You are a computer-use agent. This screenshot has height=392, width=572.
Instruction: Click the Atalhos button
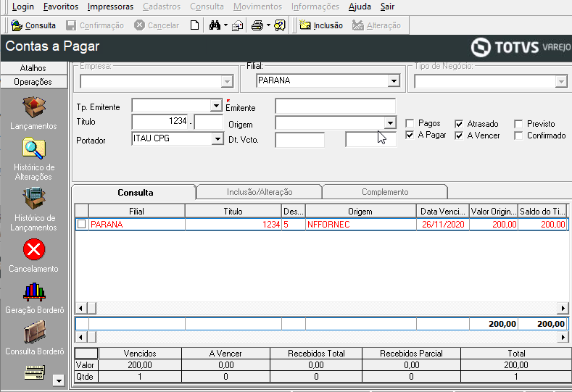point(33,68)
